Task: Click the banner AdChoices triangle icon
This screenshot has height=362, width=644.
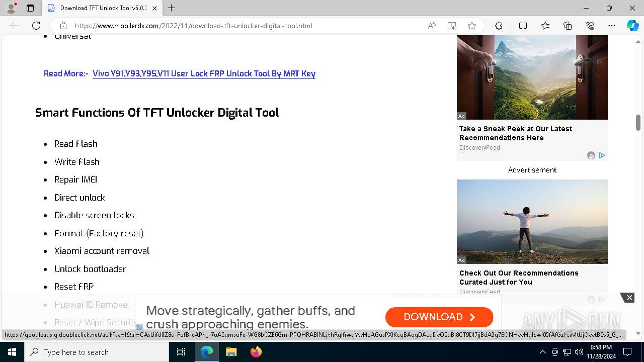Action: [x=140, y=327]
